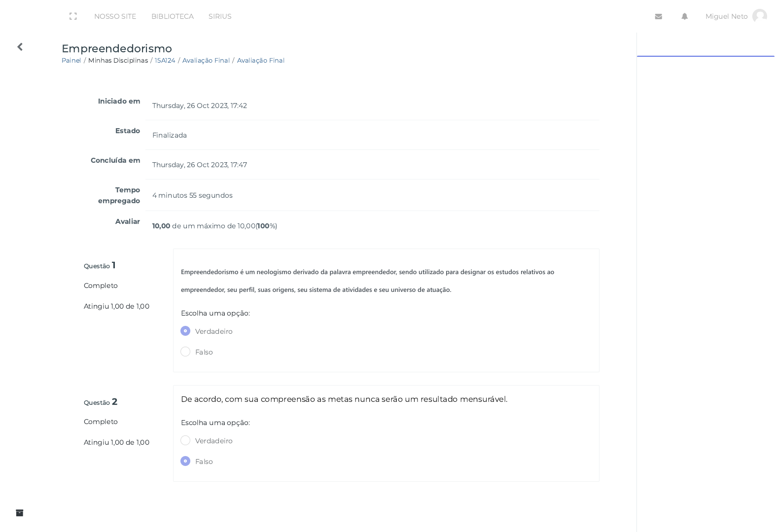Select Falso for Questão 1
This screenshot has width=775, height=532.
click(x=185, y=352)
